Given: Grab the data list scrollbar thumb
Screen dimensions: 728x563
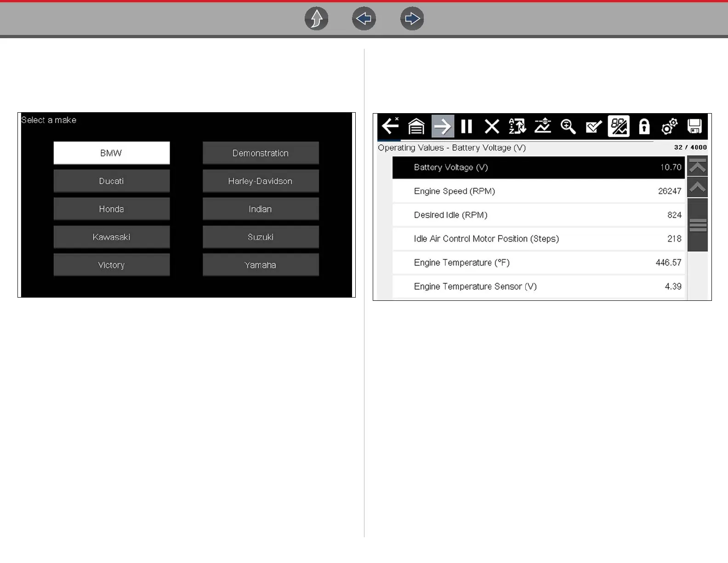Looking at the screenshot, I should coord(698,225).
